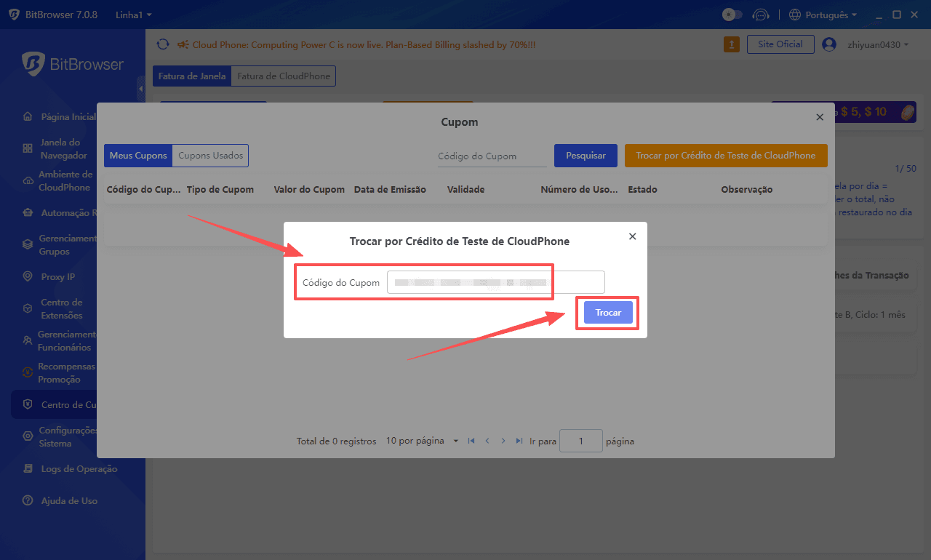Image resolution: width=931 pixels, height=560 pixels.
Task: Open the customer support chat icon
Action: (761, 15)
